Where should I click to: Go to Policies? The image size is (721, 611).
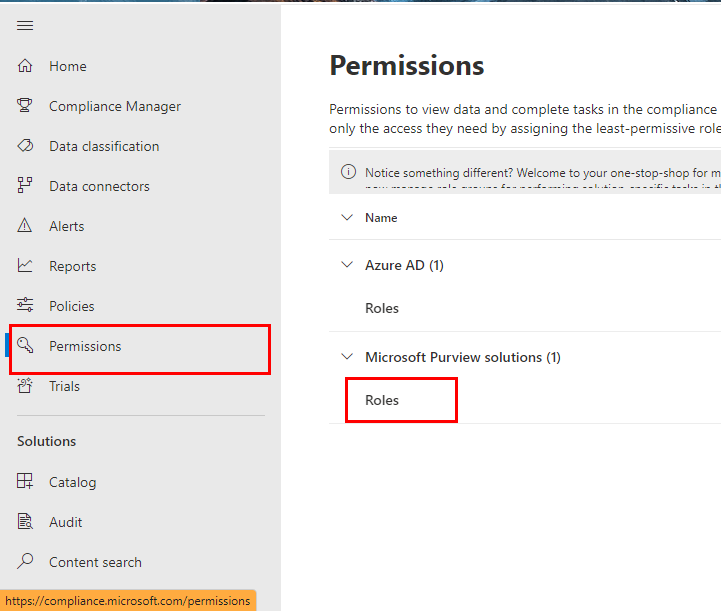click(x=72, y=306)
